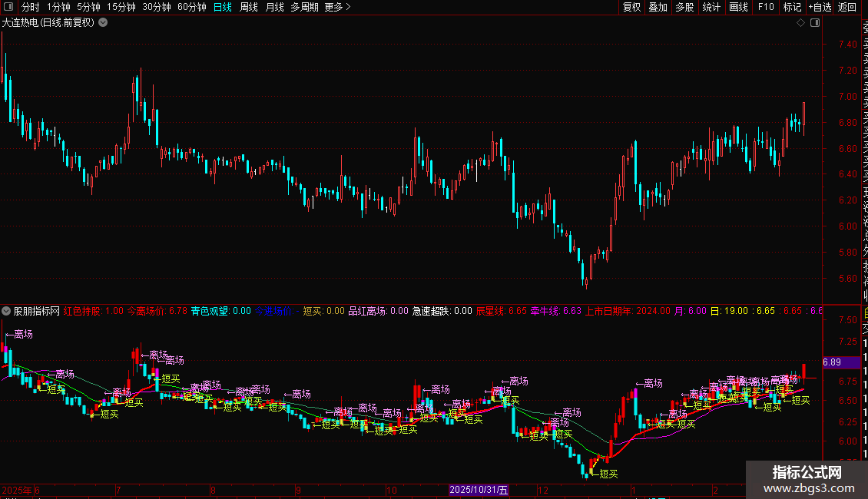868x499 pixels.
Task: Expand the 股朋指标网 indicator dropdown arrow
Action: (x=6, y=311)
